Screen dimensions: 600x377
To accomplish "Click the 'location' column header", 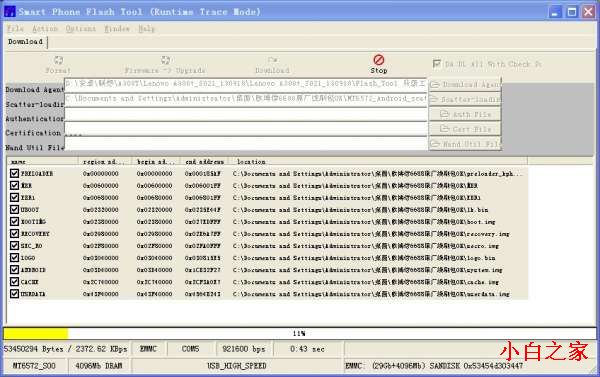I will coord(378,162).
